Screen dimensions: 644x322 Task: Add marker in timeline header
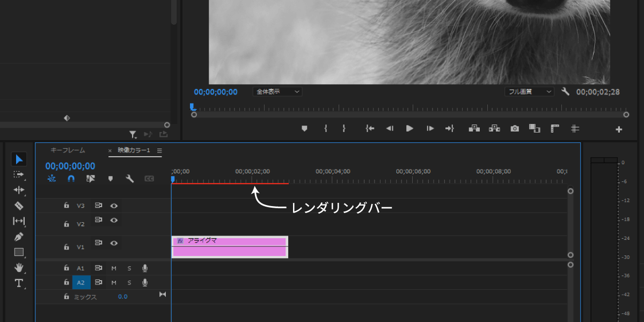click(111, 179)
